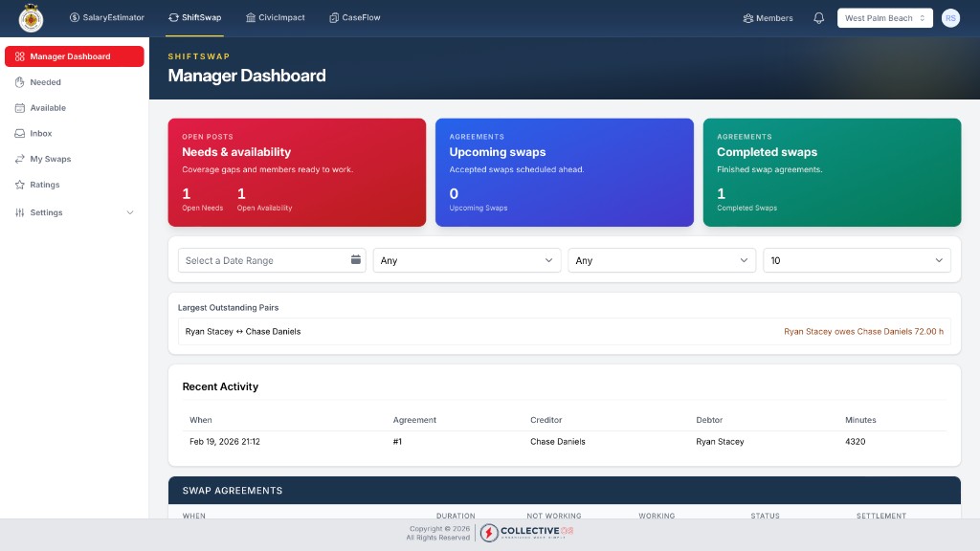Open the Needs & availability card
The height and width of the screenshot is (551, 980).
click(x=297, y=172)
